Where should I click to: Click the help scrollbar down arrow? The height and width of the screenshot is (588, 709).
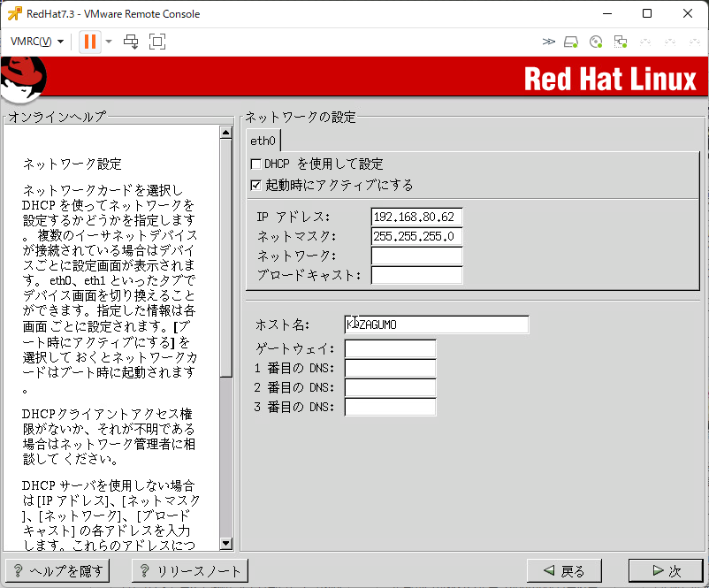(226, 543)
